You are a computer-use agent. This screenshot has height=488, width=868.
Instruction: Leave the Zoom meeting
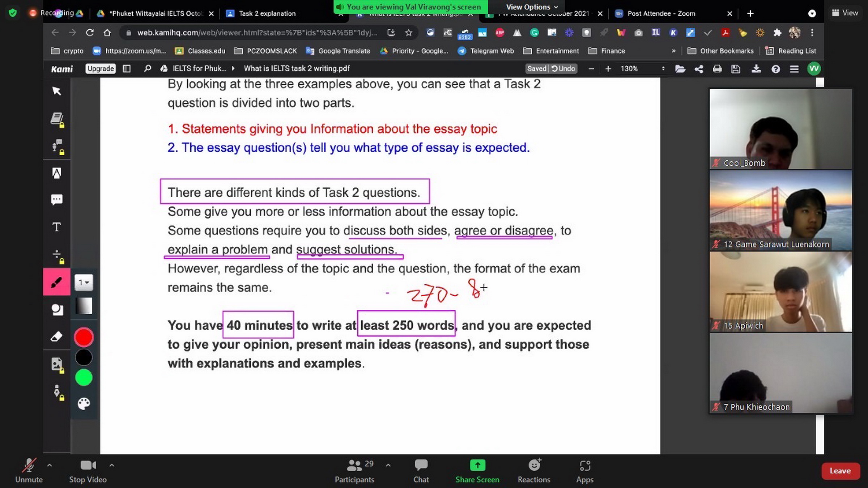click(840, 471)
